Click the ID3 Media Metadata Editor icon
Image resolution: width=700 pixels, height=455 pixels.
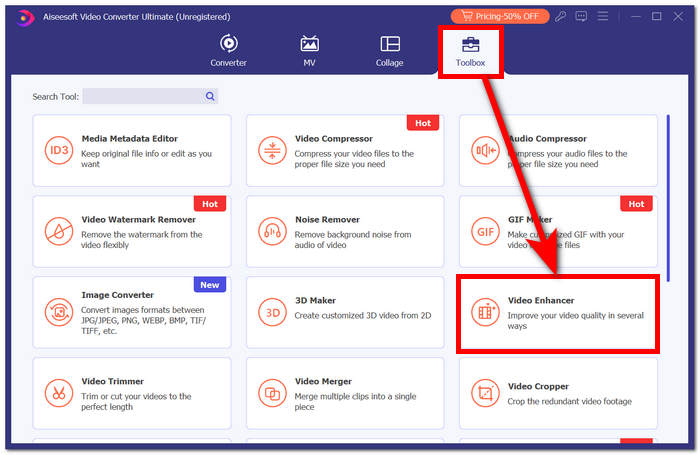[x=59, y=150]
